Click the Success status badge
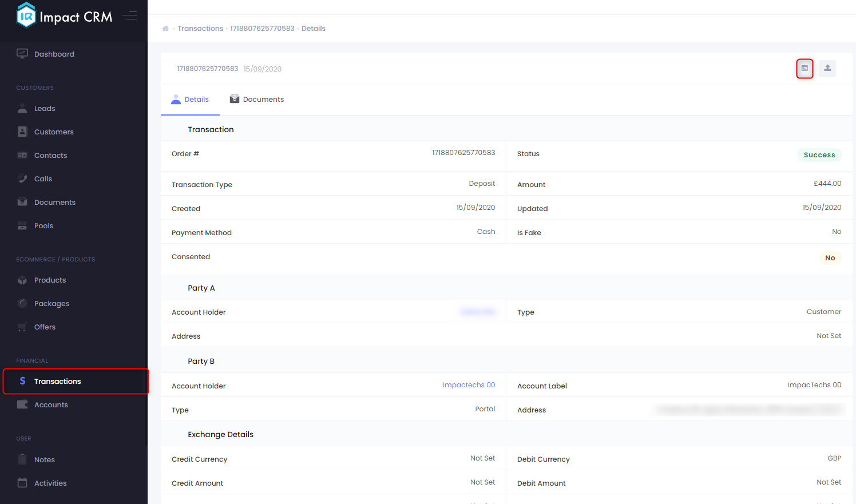 tap(819, 154)
